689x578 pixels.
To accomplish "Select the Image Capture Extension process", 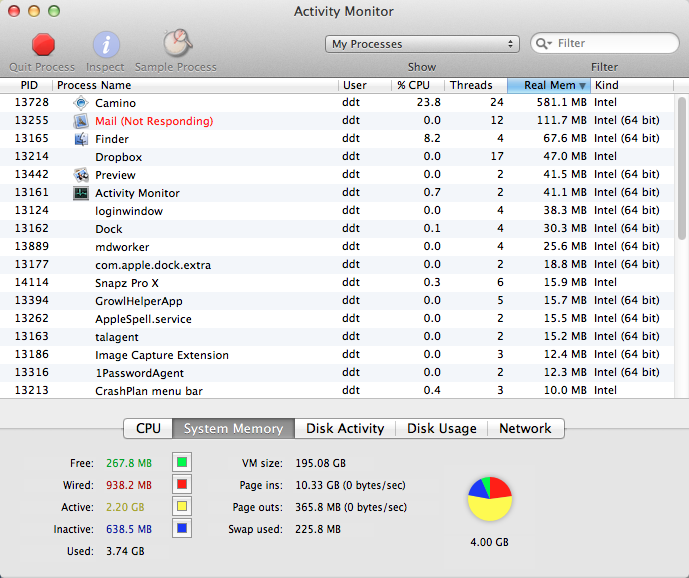I will tap(337, 355).
